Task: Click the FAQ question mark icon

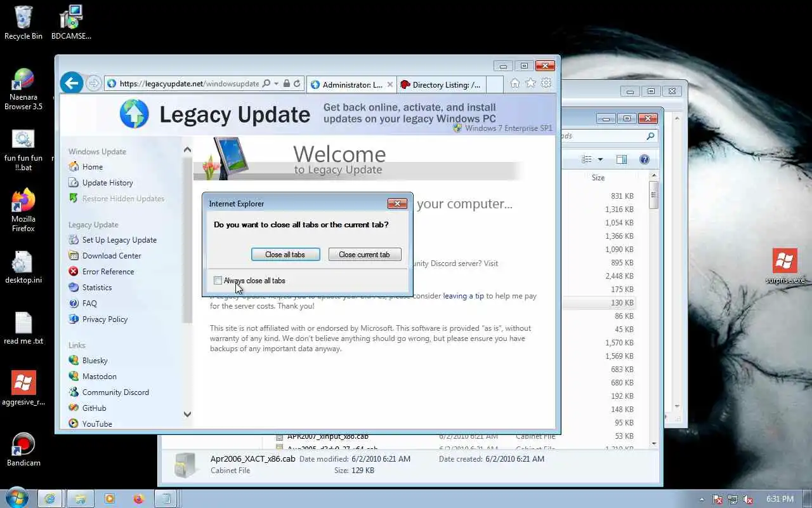Action: click(x=74, y=304)
